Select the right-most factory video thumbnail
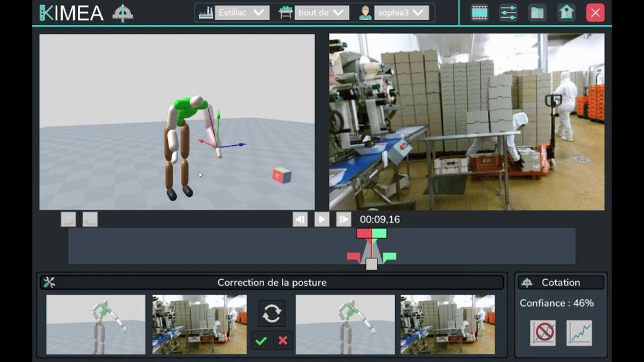This screenshot has width=644, height=362. click(447, 324)
